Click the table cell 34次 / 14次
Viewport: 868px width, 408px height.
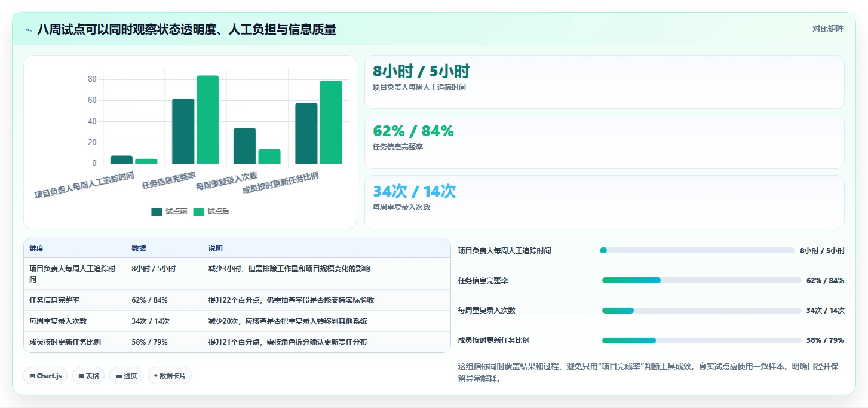(151, 321)
